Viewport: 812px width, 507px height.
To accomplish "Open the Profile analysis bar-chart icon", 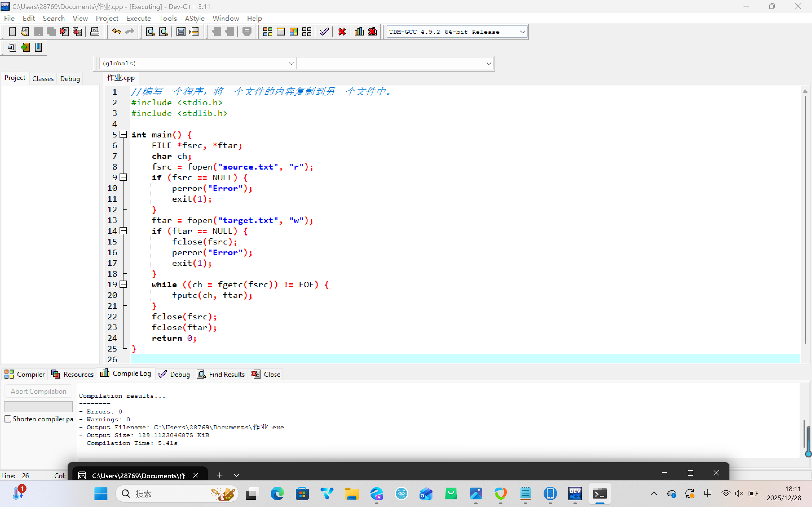I will pyautogui.click(x=359, y=32).
